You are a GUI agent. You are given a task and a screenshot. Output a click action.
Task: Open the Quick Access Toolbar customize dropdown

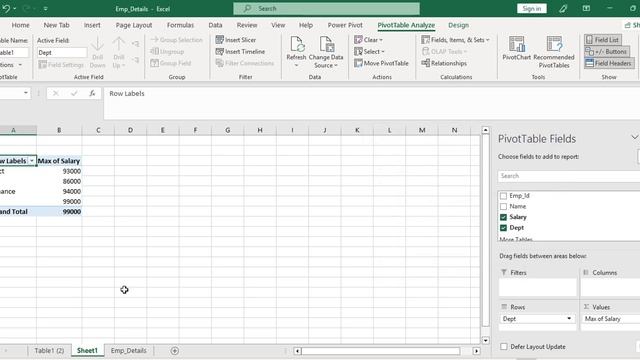(x=45, y=9)
